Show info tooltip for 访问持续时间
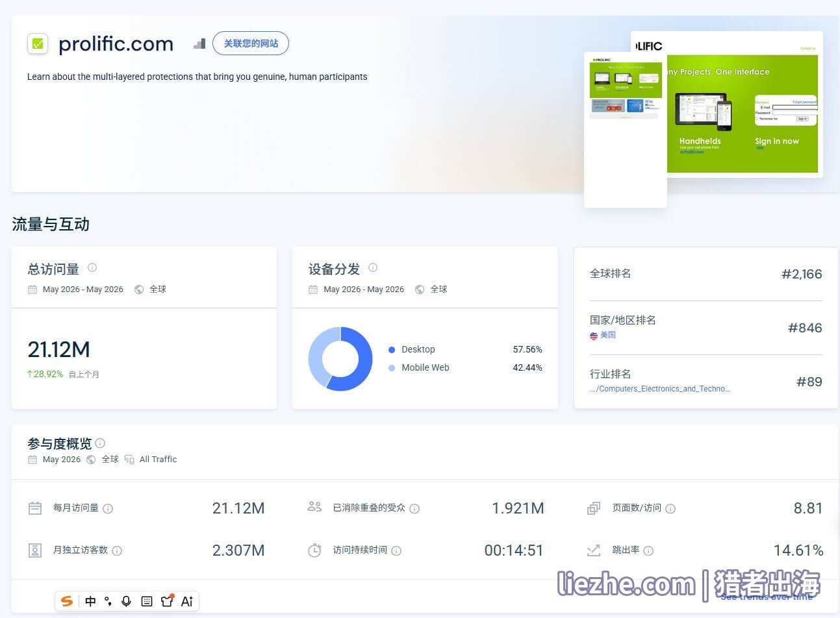The height and width of the screenshot is (618, 840). point(396,551)
